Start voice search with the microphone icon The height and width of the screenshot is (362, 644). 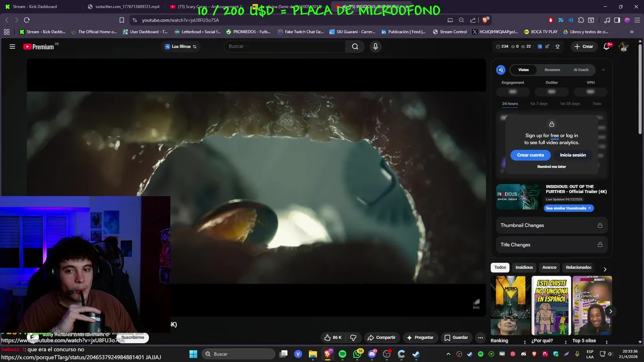[x=375, y=46]
